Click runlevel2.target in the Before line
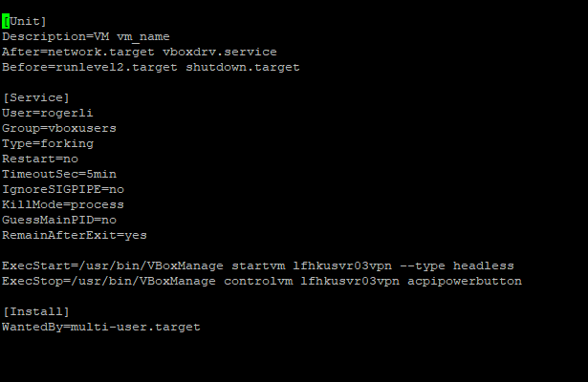Screen dimensions: 588x382 coord(117,67)
